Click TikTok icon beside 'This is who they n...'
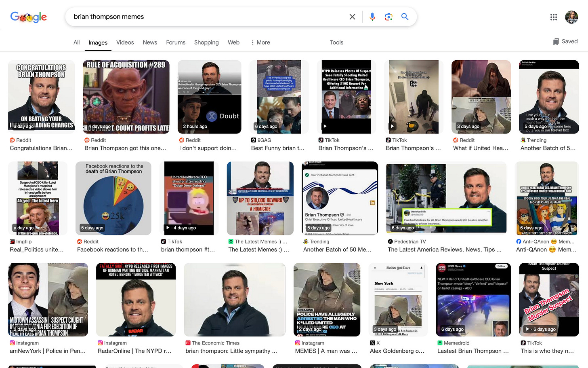The width and height of the screenshot is (588, 368). tap(523, 343)
